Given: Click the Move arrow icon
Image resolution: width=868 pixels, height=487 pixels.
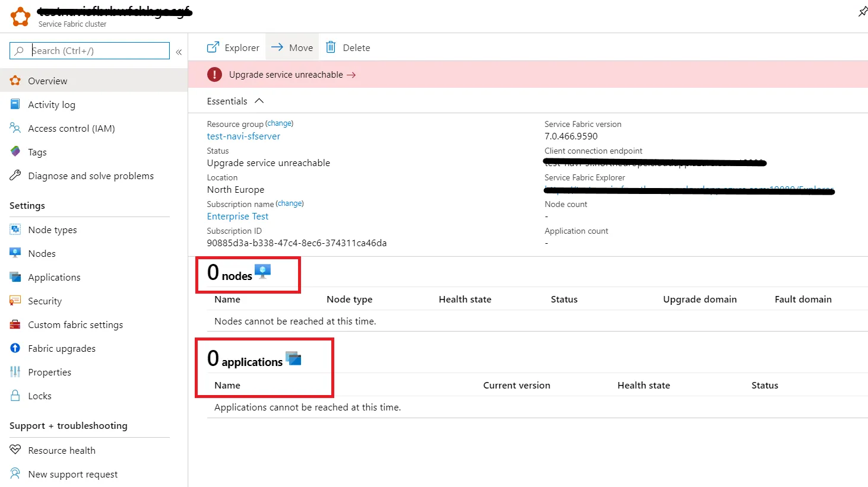Looking at the screenshot, I should (277, 47).
